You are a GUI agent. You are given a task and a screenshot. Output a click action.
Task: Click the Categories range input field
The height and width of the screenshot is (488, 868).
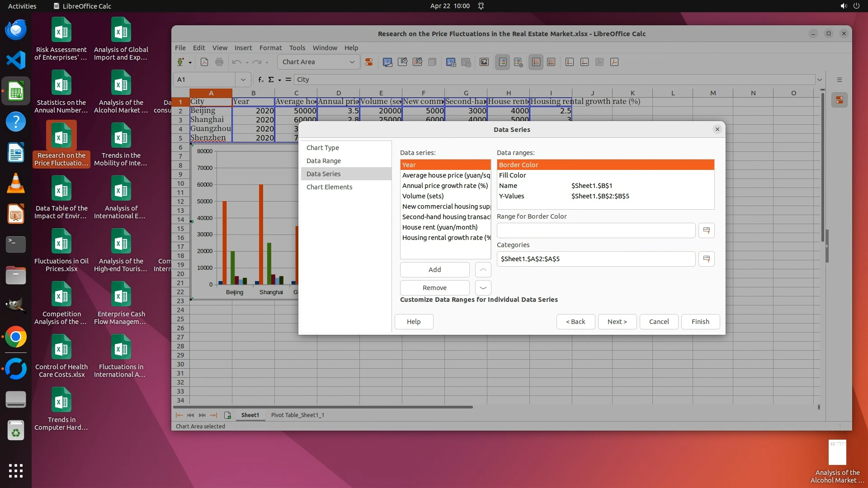(x=595, y=259)
